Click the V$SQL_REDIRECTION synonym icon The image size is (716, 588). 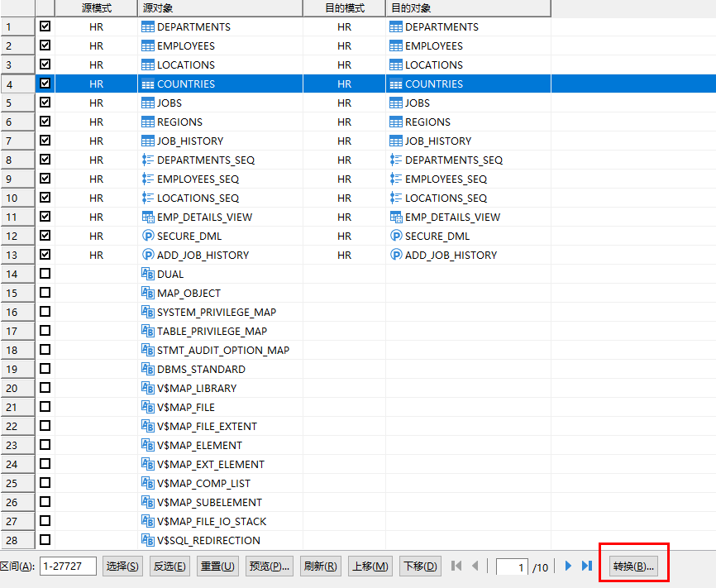147,540
